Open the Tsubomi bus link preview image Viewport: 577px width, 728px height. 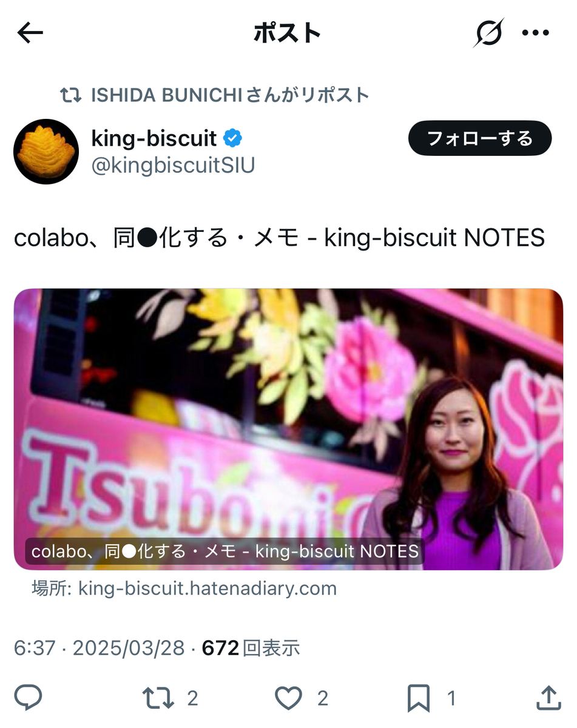289,430
